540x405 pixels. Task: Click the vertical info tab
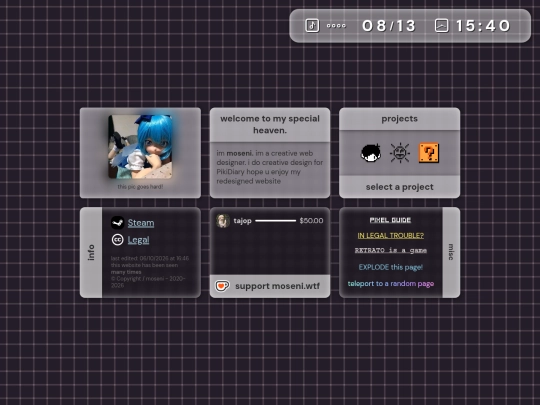tap(91, 252)
